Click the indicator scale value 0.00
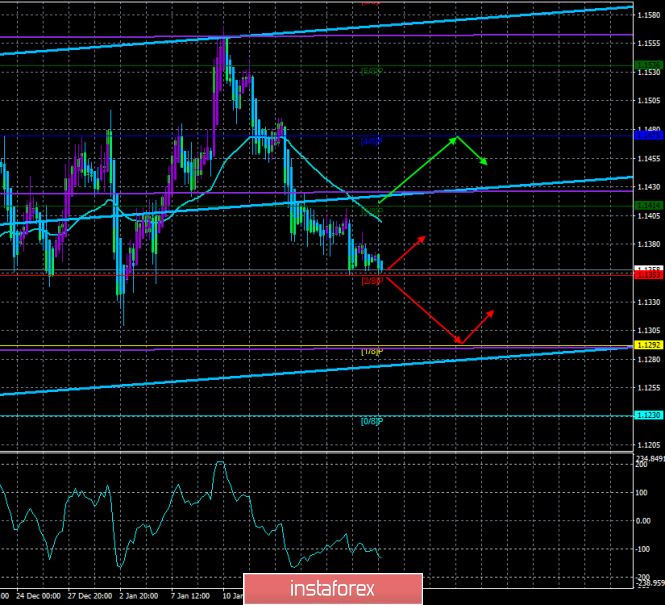The image size is (665, 605). coord(643,521)
